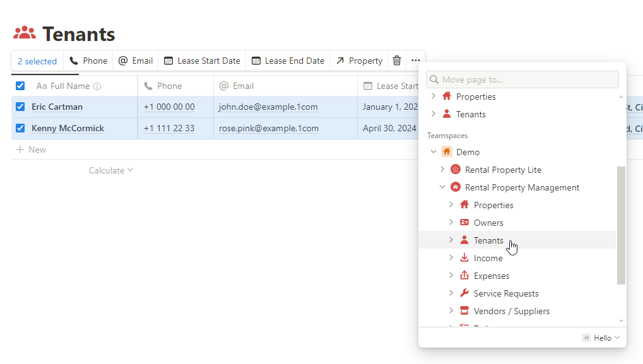The height and width of the screenshot is (364, 643).
Task: Click the Move page to search field
Action: (522, 79)
